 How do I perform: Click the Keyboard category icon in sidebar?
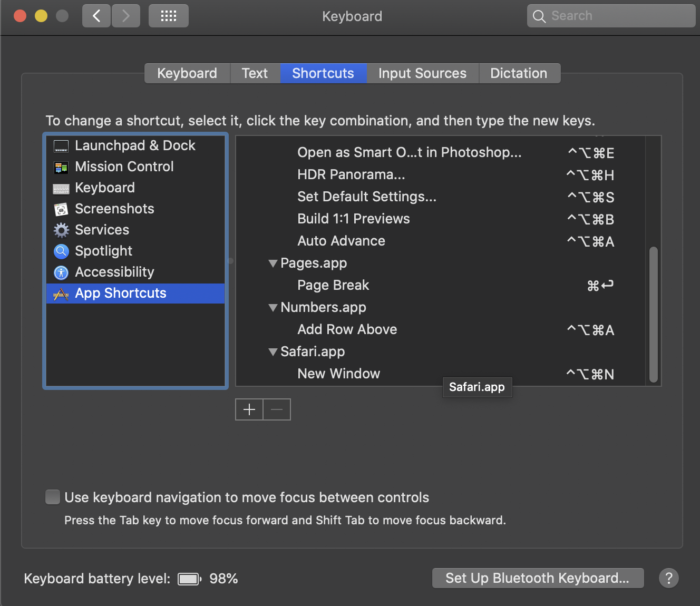(x=61, y=188)
